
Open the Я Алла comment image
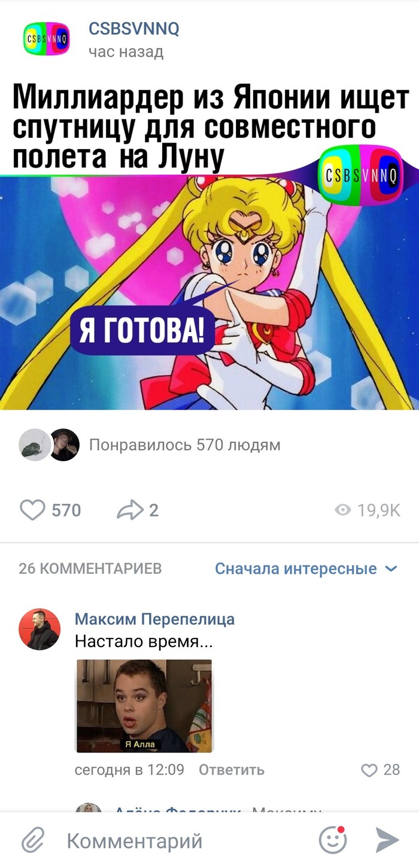pyautogui.click(x=144, y=706)
